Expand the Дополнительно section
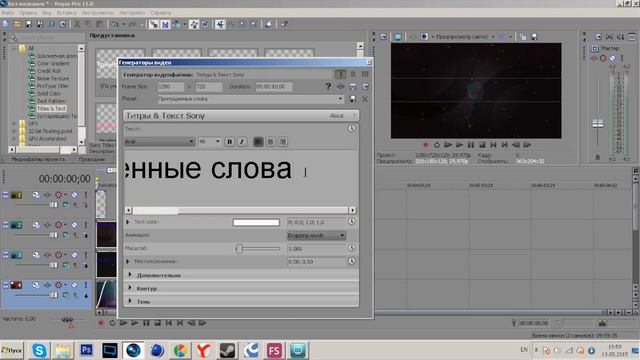 [x=130, y=275]
